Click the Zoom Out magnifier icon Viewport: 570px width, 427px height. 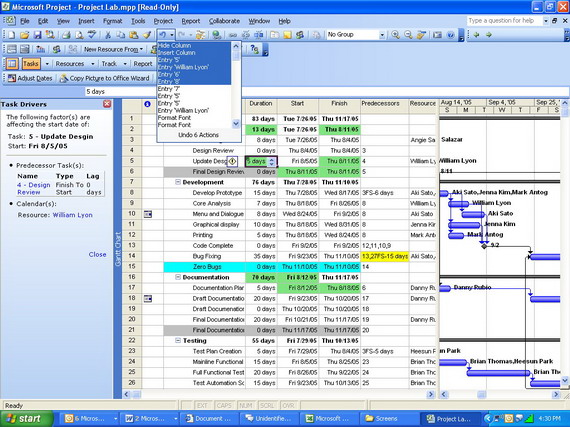tap(408, 35)
